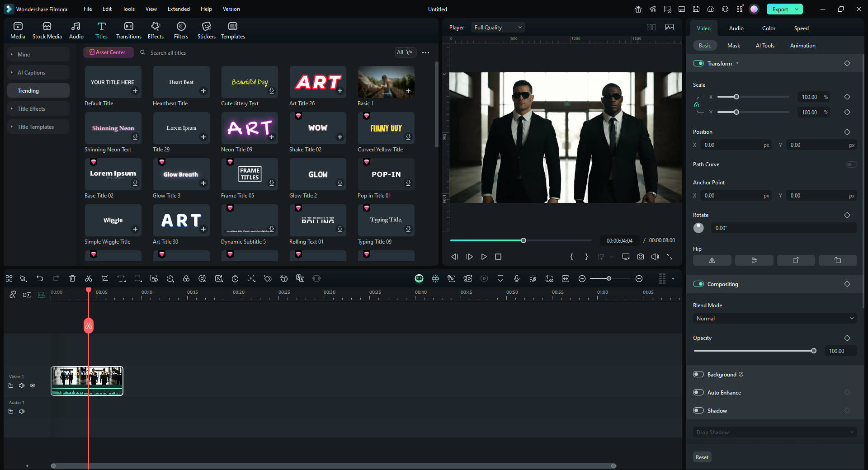Screen dimensions: 868x470
Task: Click the Delete trash icon in timeline toolbar
Action: pyautogui.click(x=72, y=279)
